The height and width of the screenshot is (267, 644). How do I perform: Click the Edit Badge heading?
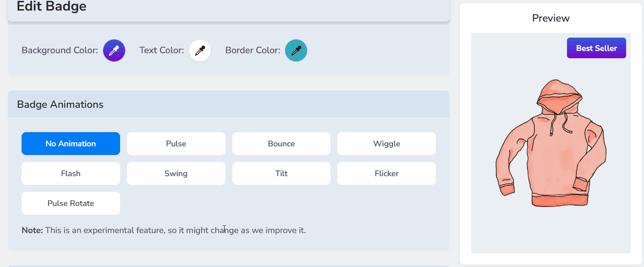click(51, 7)
